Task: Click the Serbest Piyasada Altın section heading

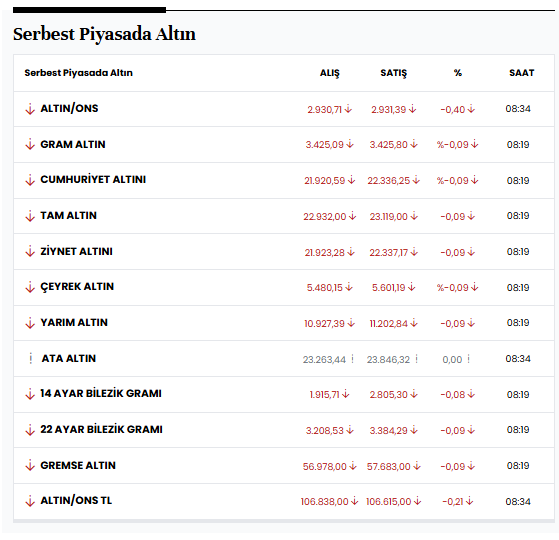Action: tap(104, 34)
